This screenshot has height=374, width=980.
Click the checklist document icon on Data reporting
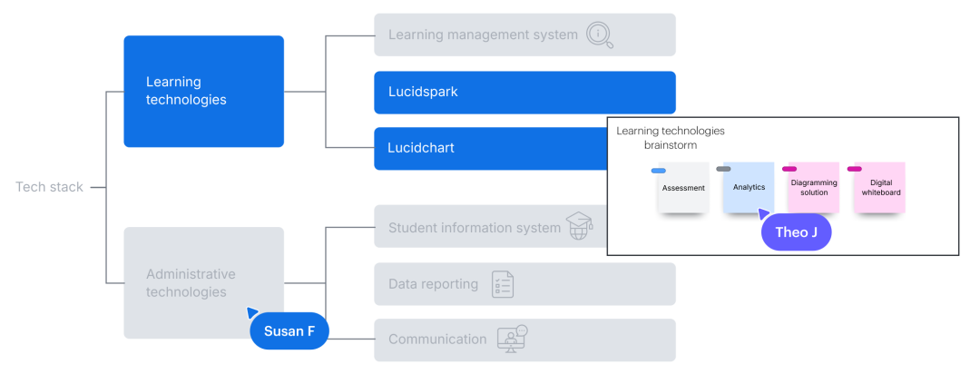pos(503,284)
